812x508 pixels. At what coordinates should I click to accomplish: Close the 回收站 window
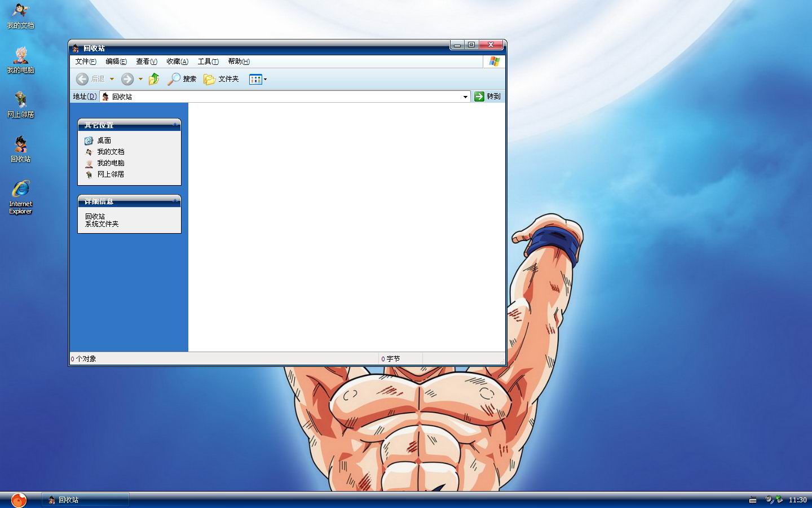tap(491, 45)
